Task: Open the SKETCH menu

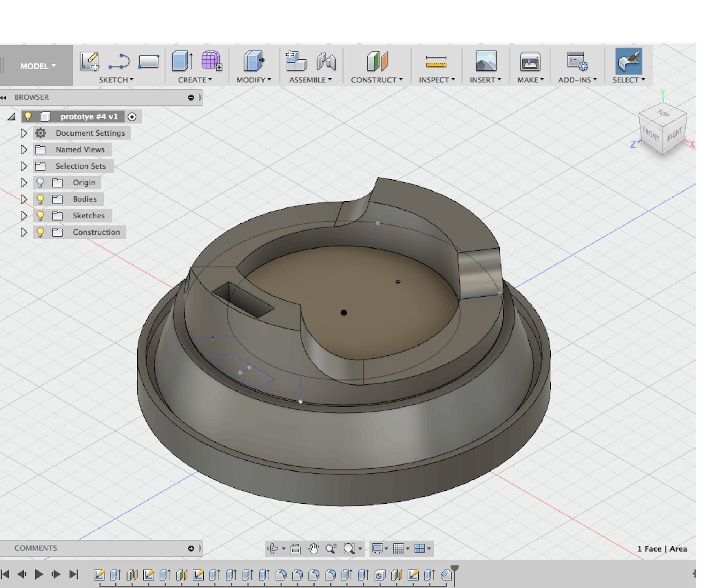Action: [116, 80]
